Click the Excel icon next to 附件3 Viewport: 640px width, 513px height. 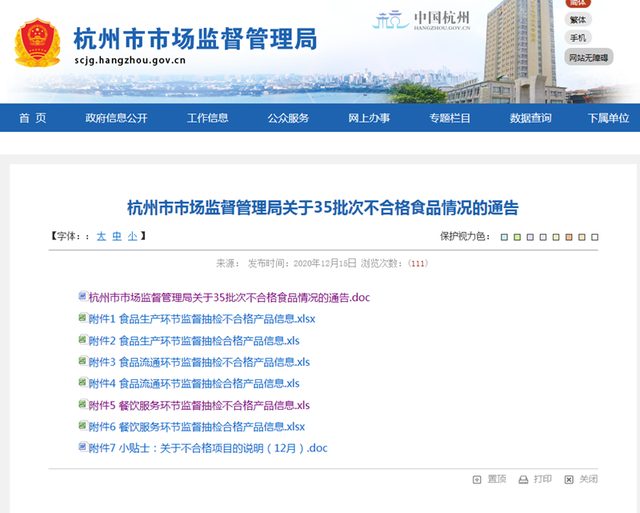(83, 362)
